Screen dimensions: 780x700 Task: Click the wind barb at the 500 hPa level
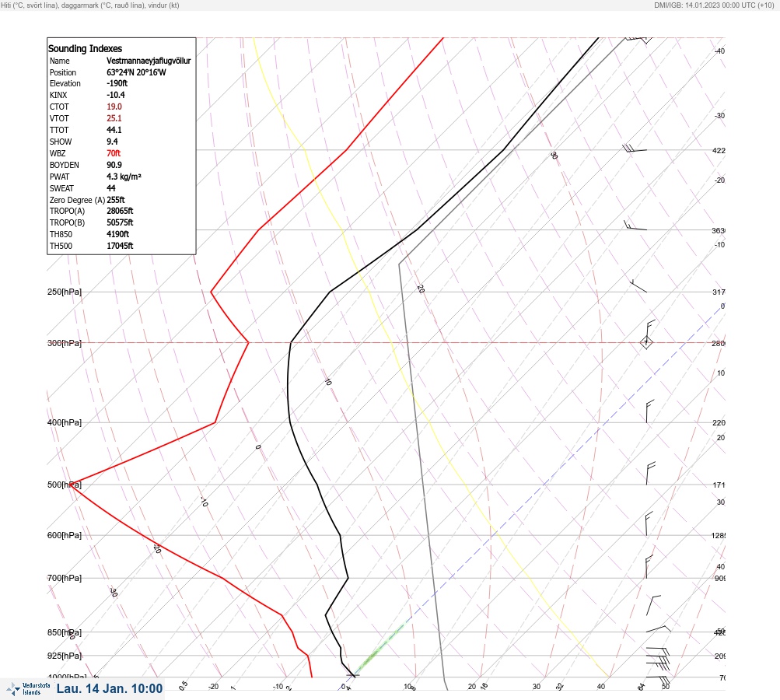point(650,473)
